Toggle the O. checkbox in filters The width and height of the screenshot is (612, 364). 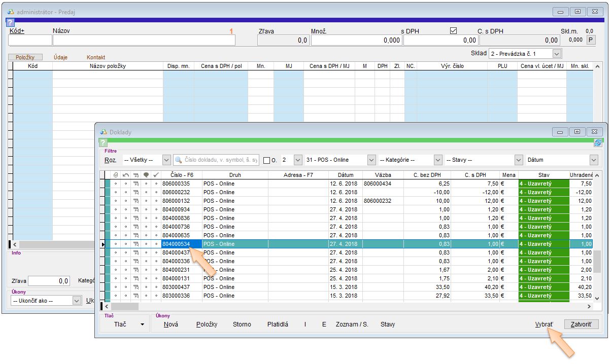pos(267,160)
